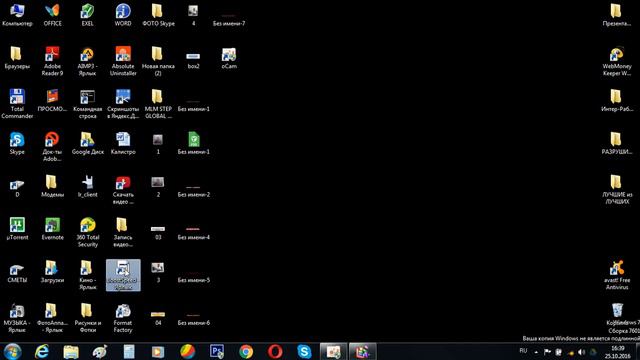Launch Internet Explorer from the taskbar
Viewport: 640px width, 360px height.
point(42,351)
